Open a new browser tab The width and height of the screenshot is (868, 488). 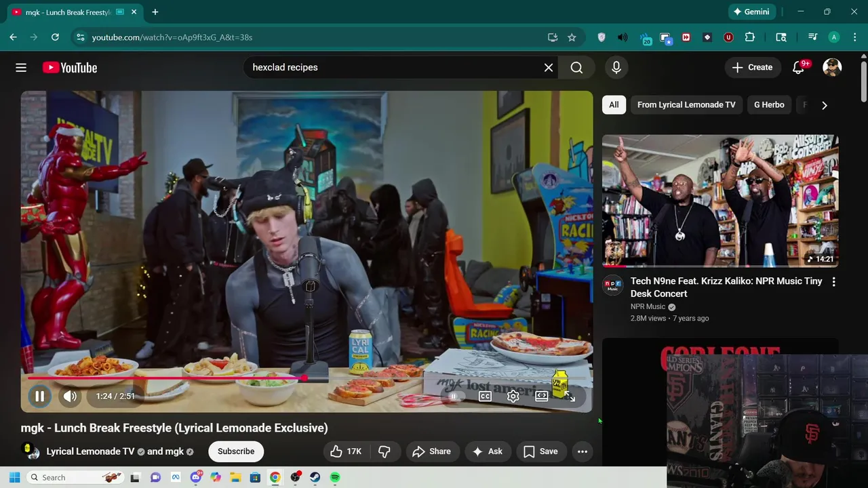point(155,12)
